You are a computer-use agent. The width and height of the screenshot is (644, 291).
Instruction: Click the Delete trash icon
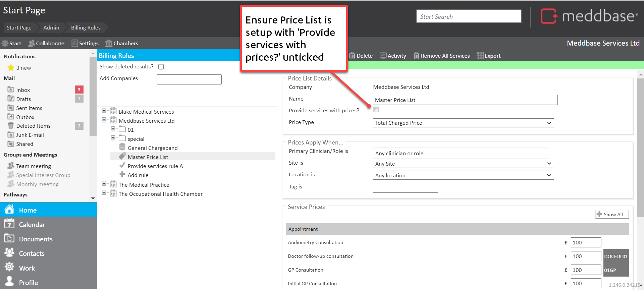click(x=352, y=56)
